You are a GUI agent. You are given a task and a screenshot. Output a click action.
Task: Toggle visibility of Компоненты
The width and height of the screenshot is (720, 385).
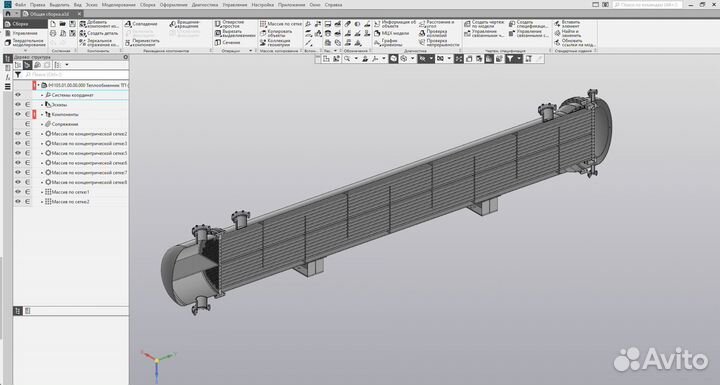point(18,114)
